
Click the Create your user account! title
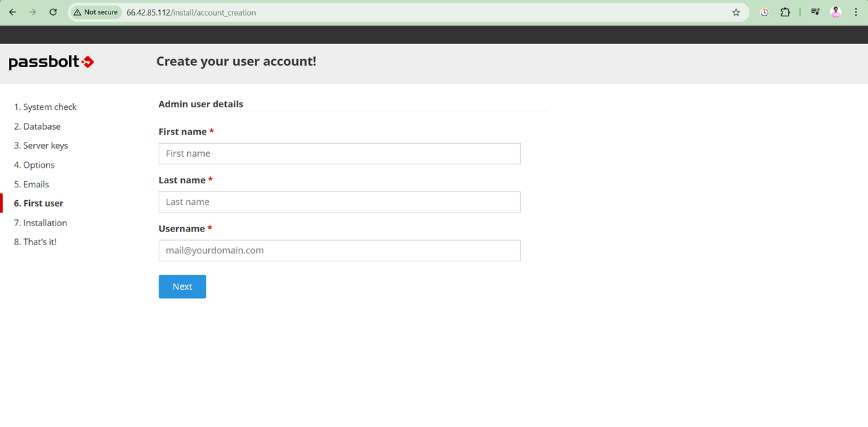point(236,61)
